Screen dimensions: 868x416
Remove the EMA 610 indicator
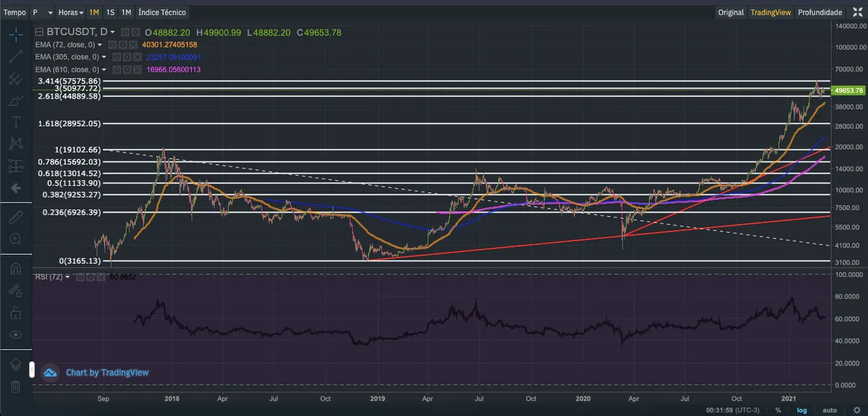coord(137,70)
